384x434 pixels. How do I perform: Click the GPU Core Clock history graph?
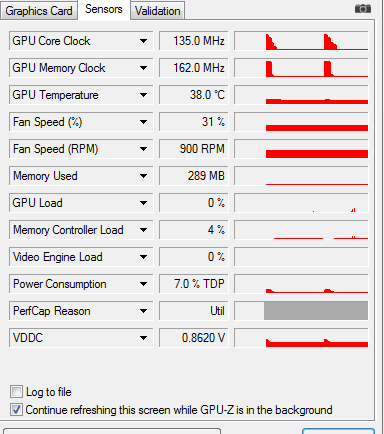point(301,41)
